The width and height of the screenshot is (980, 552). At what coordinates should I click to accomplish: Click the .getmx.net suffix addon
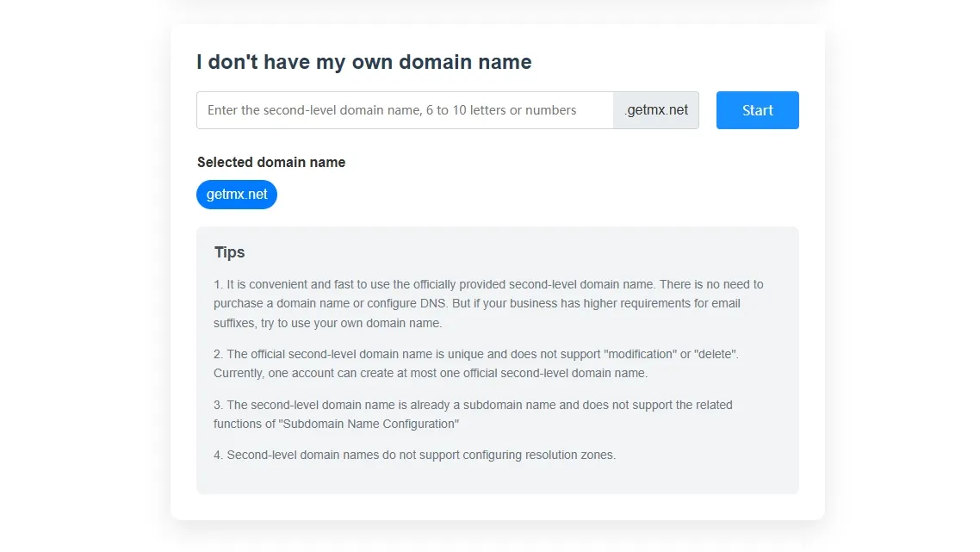pos(656,110)
